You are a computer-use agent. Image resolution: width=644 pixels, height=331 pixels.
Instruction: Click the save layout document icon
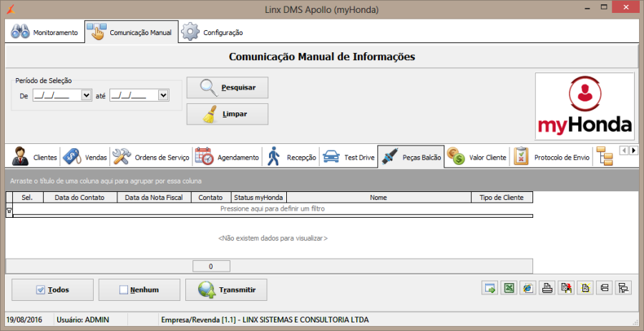pos(566,288)
